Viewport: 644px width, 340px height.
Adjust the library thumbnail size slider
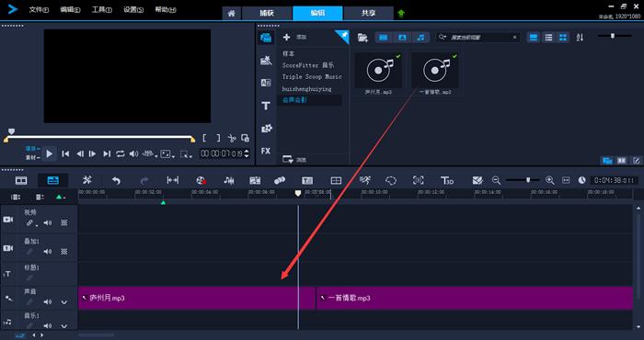pyautogui.click(x=613, y=36)
